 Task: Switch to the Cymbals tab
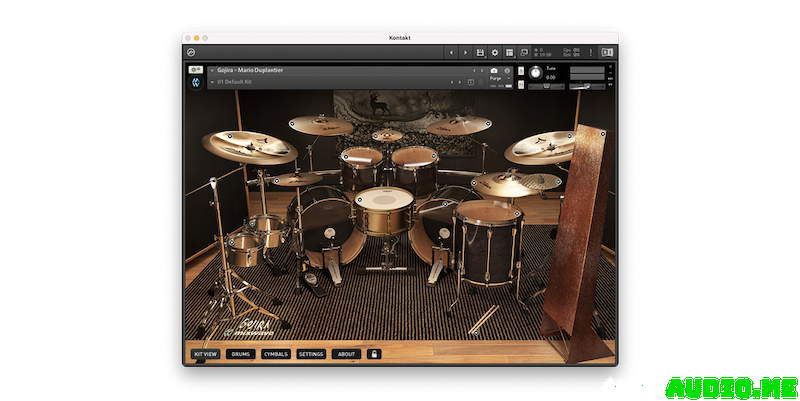tap(275, 353)
